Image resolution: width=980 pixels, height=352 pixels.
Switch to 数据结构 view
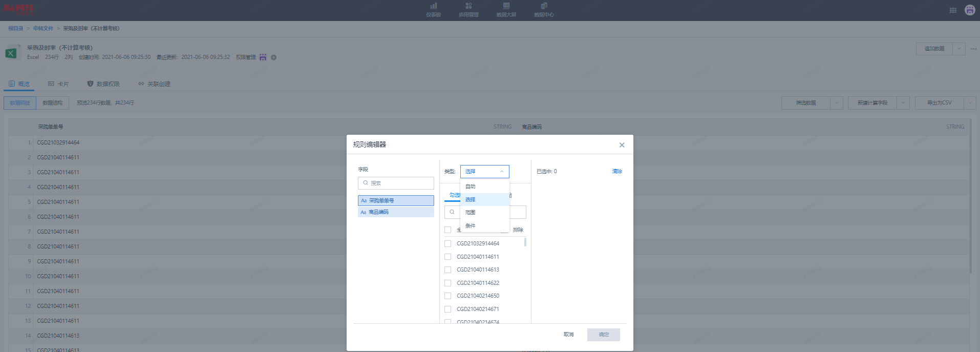point(52,103)
